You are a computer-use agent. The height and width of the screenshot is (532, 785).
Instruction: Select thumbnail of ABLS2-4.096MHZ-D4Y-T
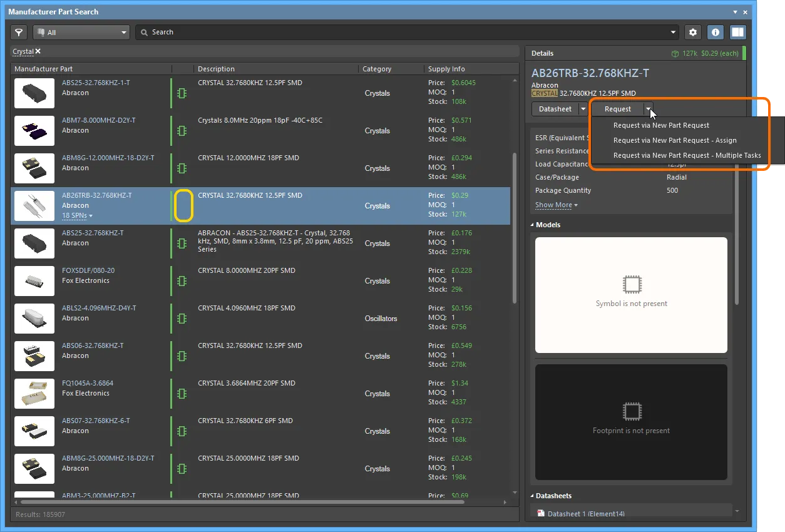34,319
